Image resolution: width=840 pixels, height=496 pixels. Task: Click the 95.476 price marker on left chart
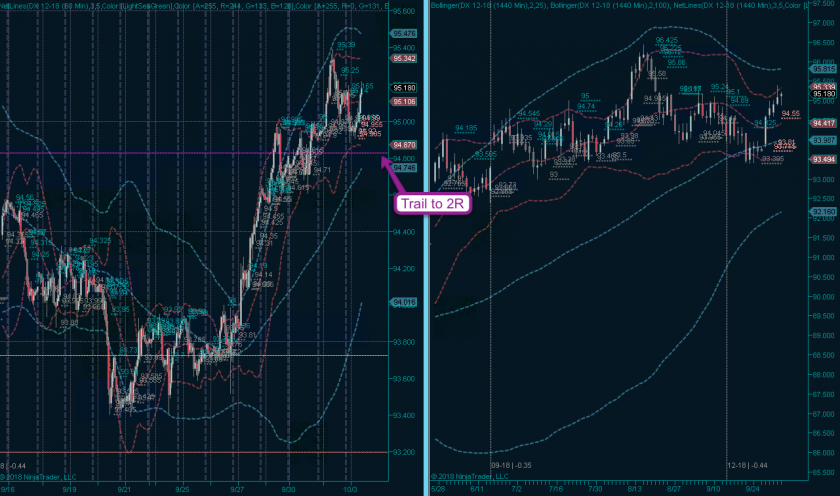point(404,33)
